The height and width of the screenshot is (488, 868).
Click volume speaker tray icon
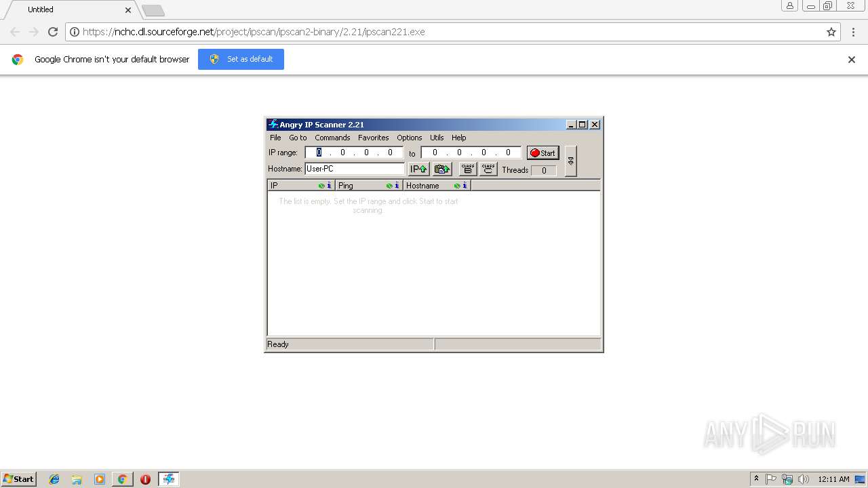(x=804, y=479)
